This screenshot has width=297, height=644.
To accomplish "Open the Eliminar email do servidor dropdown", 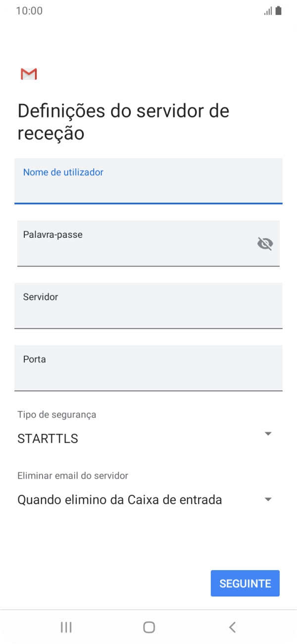I will [x=148, y=499].
